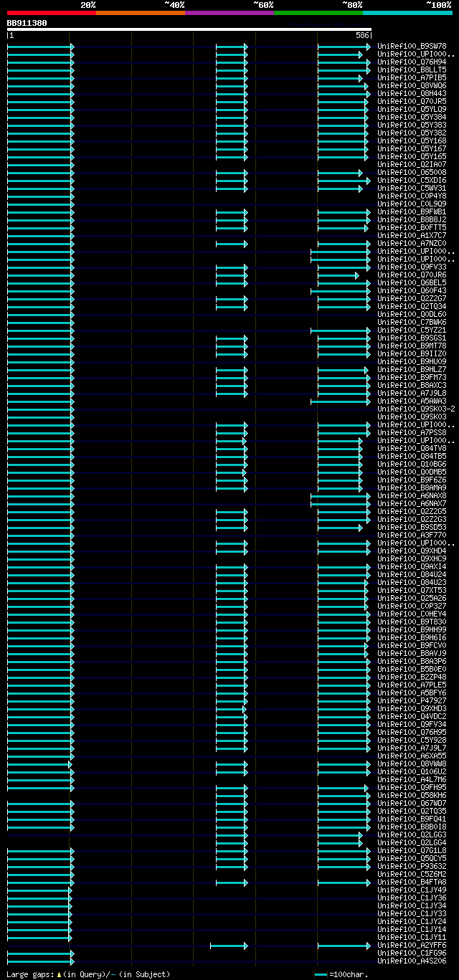Select the UniRef100_Q70JR6 entry

tap(412, 275)
